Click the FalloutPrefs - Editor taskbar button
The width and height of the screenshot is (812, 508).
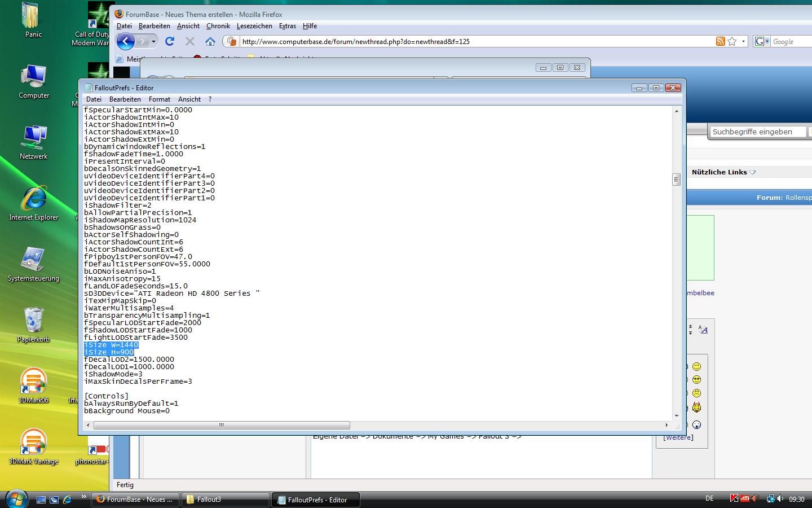coord(316,500)
